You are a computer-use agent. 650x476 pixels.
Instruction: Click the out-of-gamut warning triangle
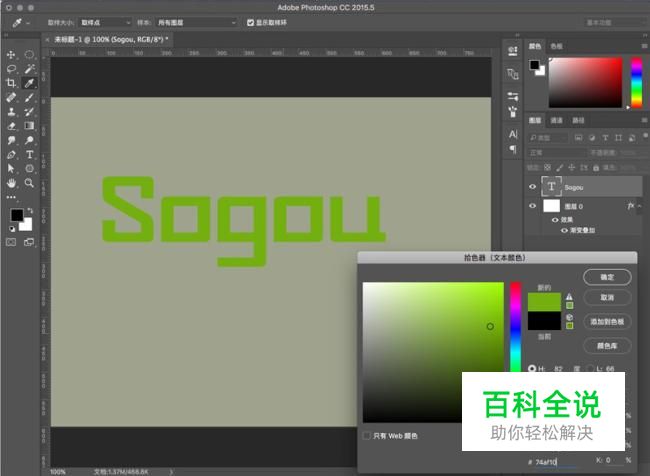(x=569, y=296)
